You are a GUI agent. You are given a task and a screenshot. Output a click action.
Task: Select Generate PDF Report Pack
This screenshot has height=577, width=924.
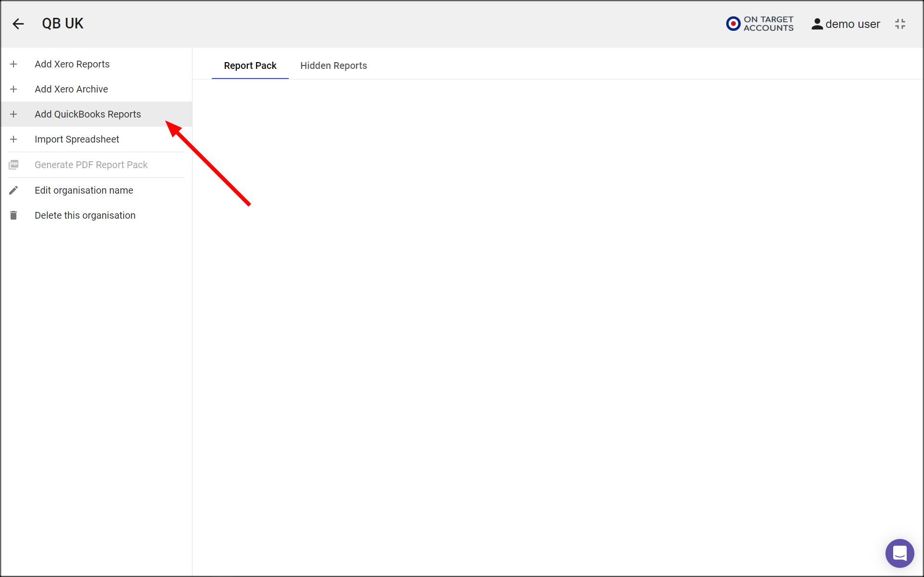97,165
